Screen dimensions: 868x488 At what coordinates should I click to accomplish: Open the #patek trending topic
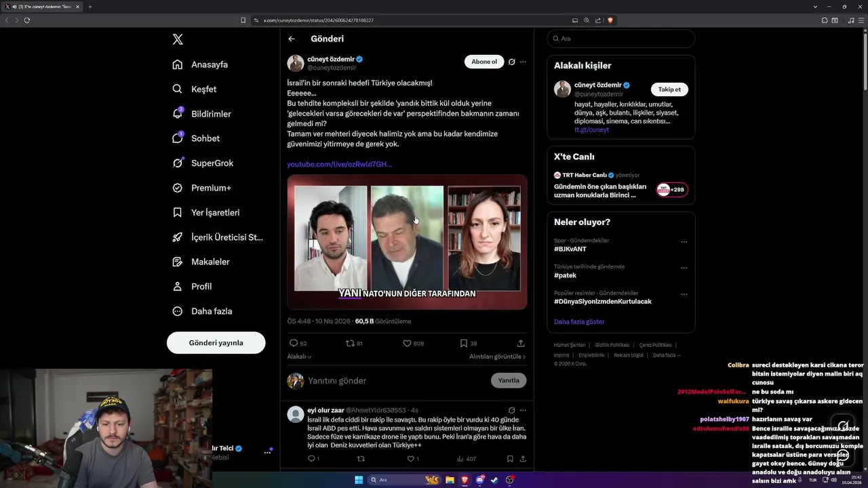coord(565,275)
